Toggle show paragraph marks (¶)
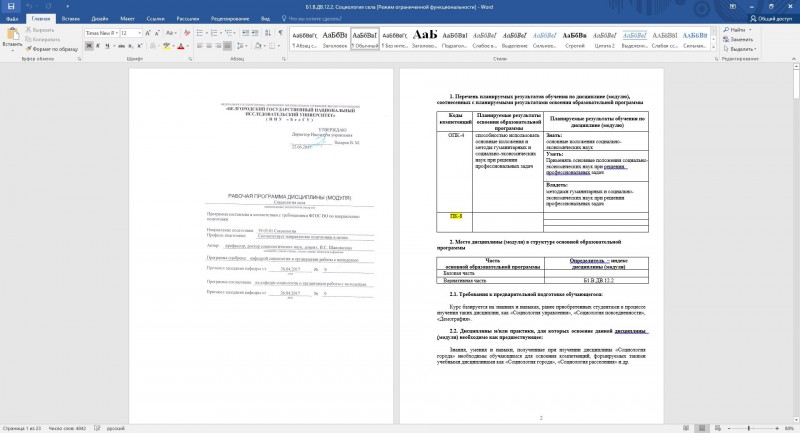This screenshot has width=800, height=433. [x=280, y=33]
